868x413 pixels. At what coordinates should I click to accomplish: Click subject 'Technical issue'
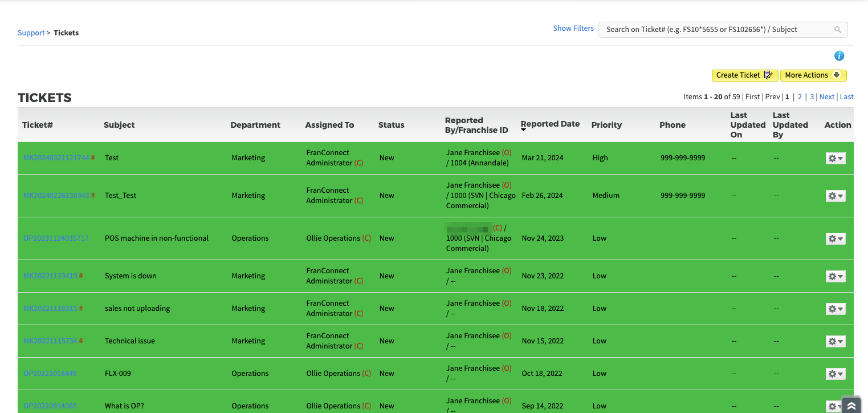130,341
